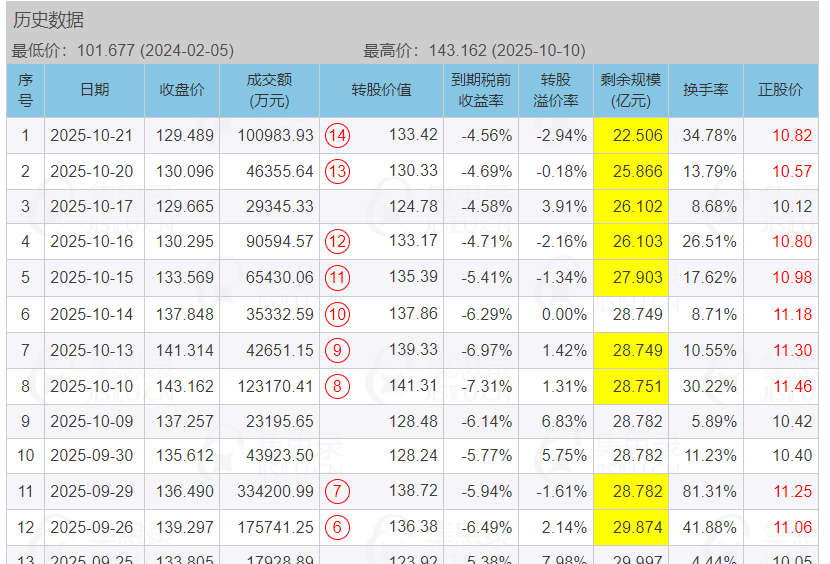Select the circled 11 annotation
The image size is (830, 564).
click(337, 277)
